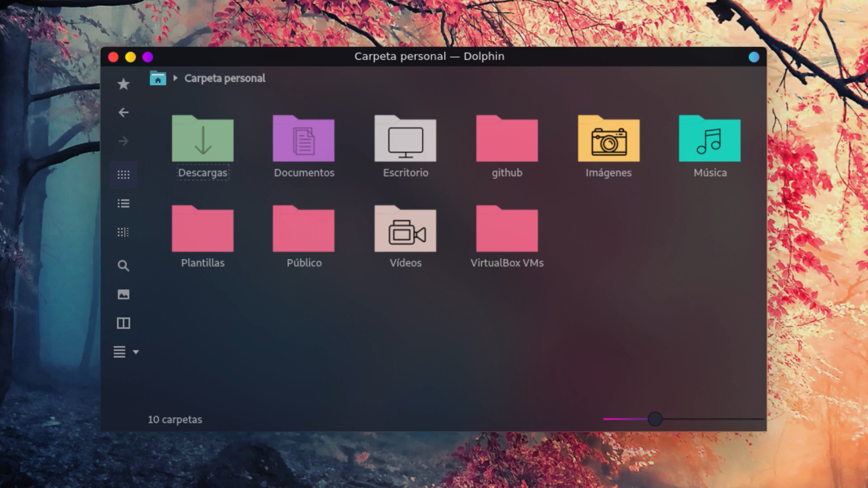Select the Imágenes folder icon
This screenshot has width=868, height=488.
click(x=609, y=138)
